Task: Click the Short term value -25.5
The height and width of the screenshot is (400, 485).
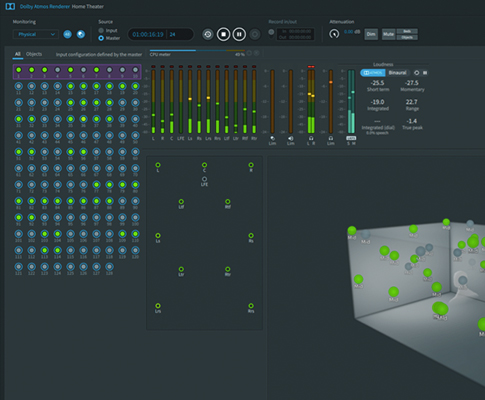Action: [378, 83]
